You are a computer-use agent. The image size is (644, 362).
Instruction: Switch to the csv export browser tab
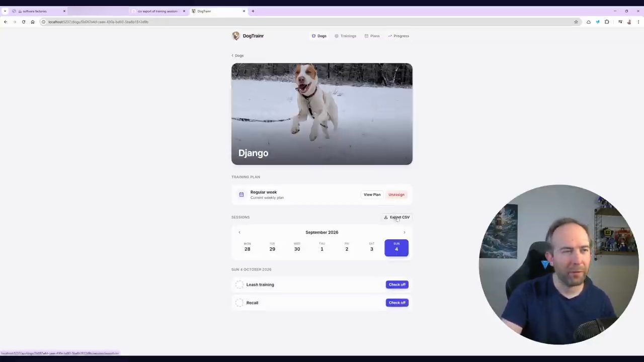point(157,11)
